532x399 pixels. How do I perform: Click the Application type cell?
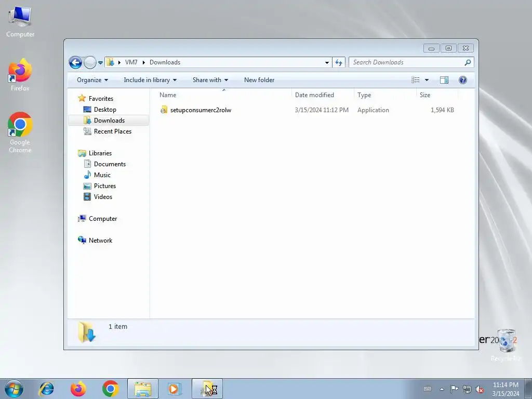coord(373,110)
